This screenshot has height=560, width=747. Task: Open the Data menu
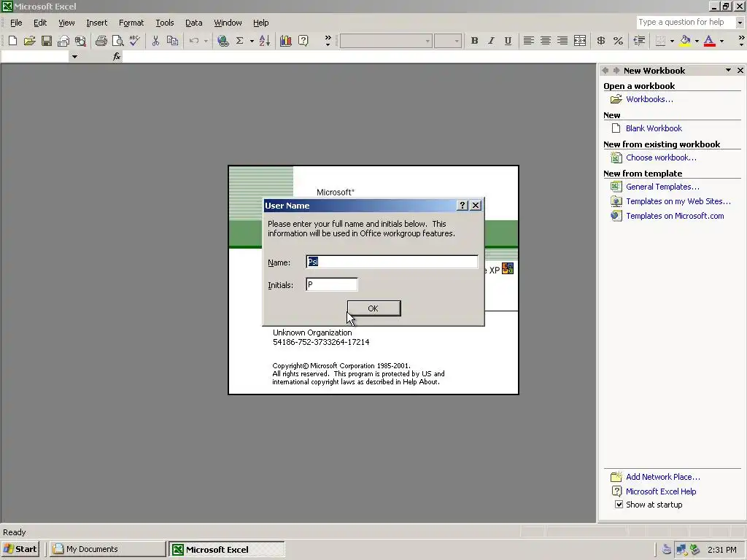(x=194, y=23)
